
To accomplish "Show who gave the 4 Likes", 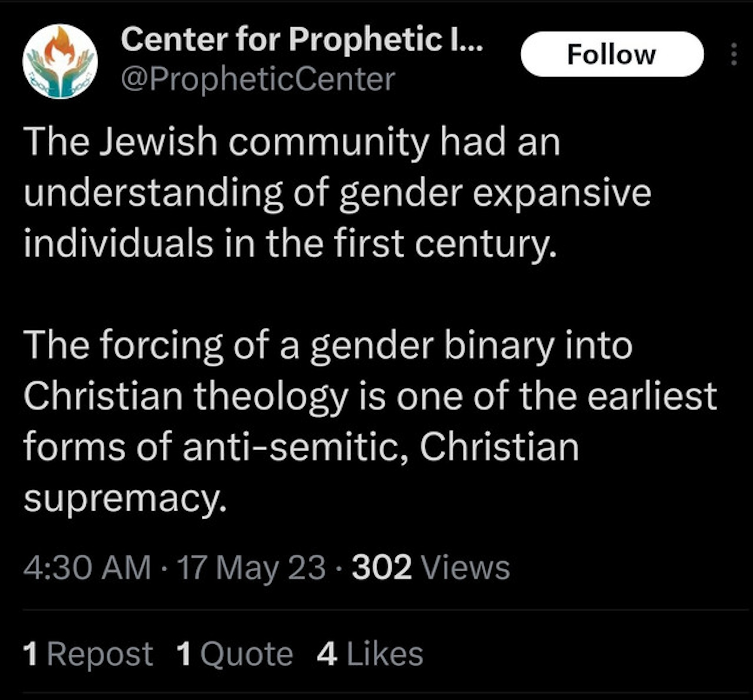I will (x=370, y=654).
